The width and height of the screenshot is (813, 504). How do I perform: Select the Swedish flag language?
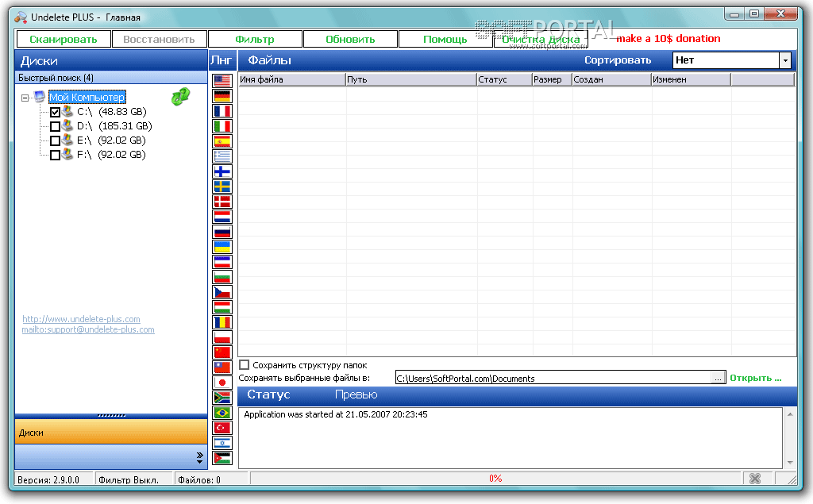[x=222, y=187]
